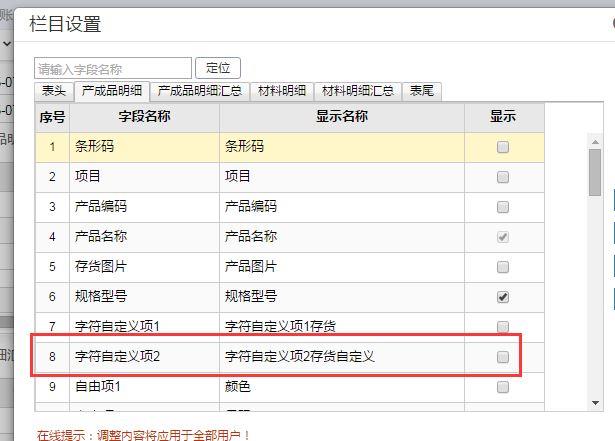Enable display checkbox for 自由项1 row
This screenshot has height=441, width=615.
(503, 387)
